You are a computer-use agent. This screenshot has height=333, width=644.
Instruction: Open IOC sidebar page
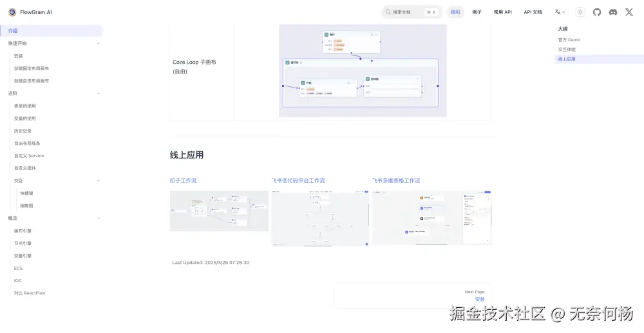[x=17, y=281]
